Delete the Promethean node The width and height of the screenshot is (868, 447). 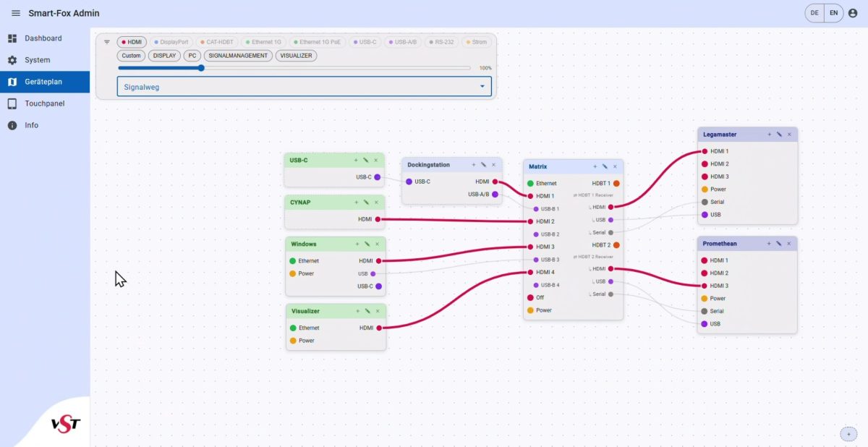[x=789, y=244]
